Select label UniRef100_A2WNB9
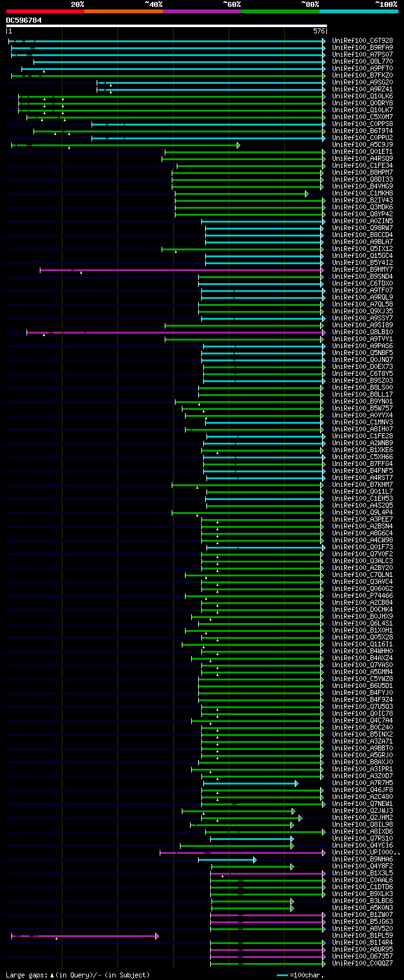 [x=362, y=443]
